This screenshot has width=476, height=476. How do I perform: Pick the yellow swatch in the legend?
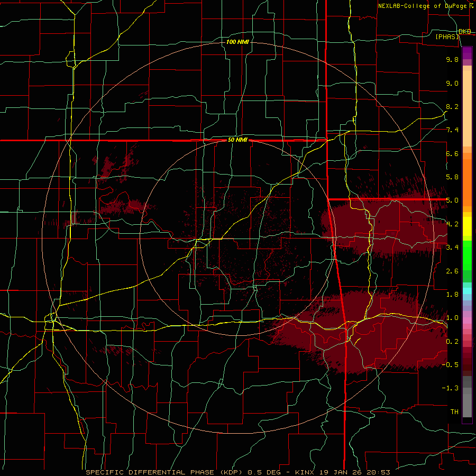pyautogui.click(x=467, y=226)
